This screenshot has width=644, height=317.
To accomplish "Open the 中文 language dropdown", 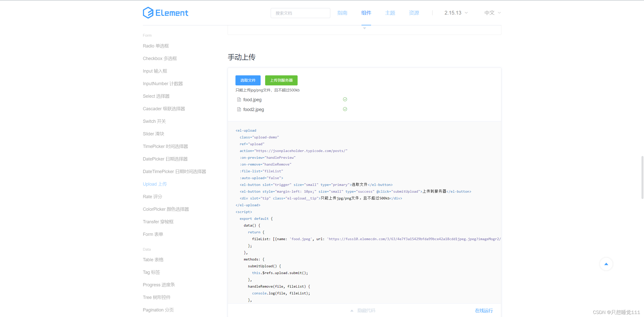I will 492,13.
